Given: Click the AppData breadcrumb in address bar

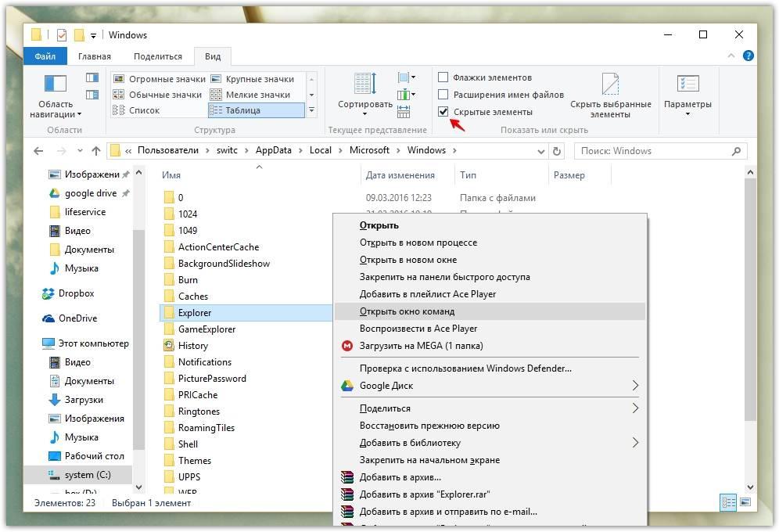Looking at the screenshot, I should (x=273, y=150).
